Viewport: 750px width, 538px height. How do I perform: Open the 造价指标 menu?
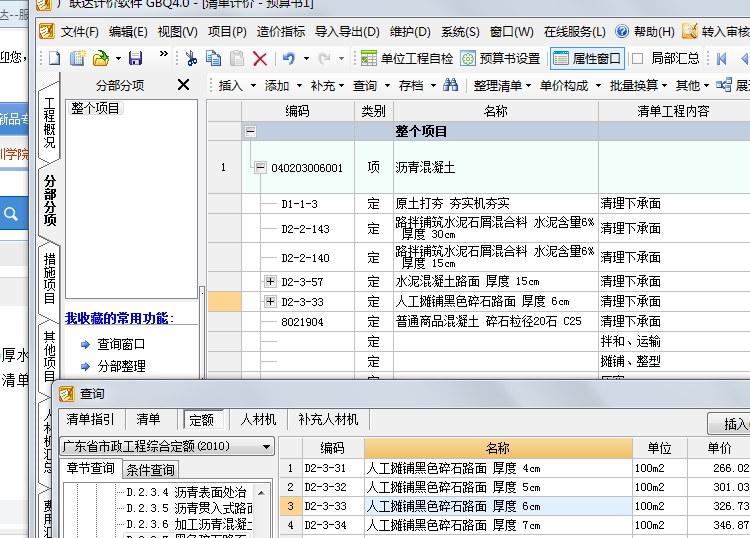pyautogui.click(x=281, y=32)
